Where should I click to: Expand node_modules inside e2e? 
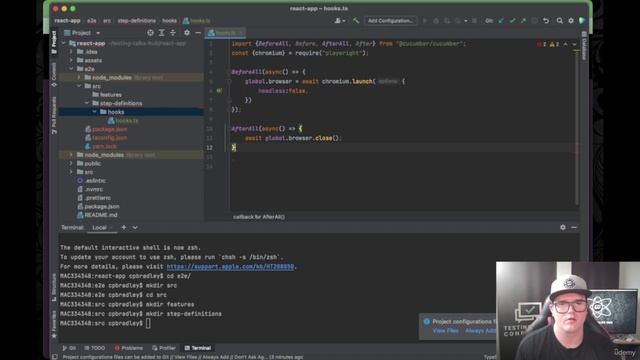pos(79,78)
